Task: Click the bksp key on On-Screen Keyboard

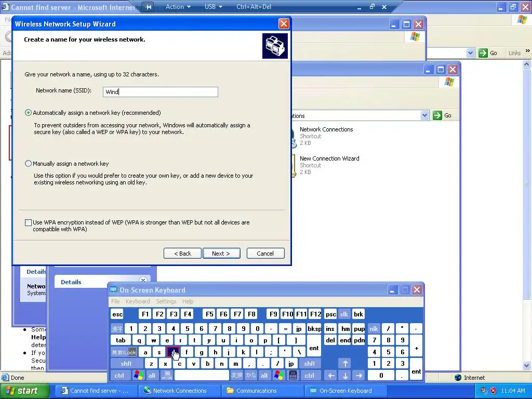Action: coord(314,329)
